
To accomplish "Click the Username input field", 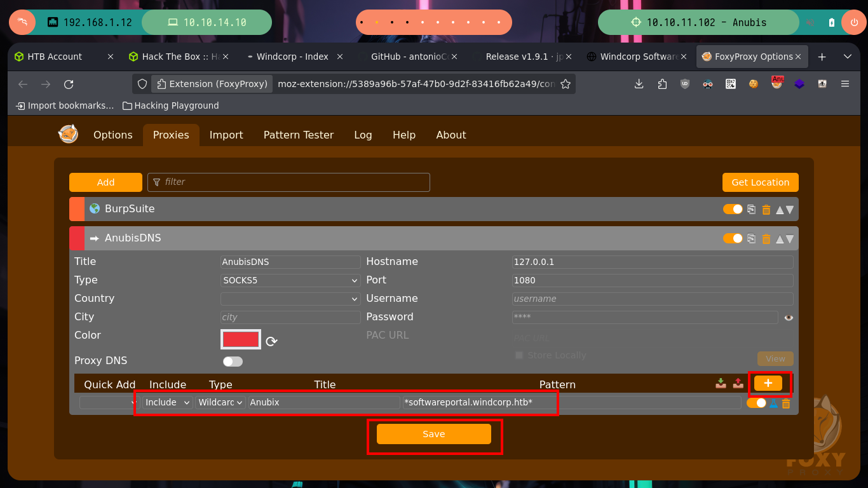I will [x=653, y=299].
